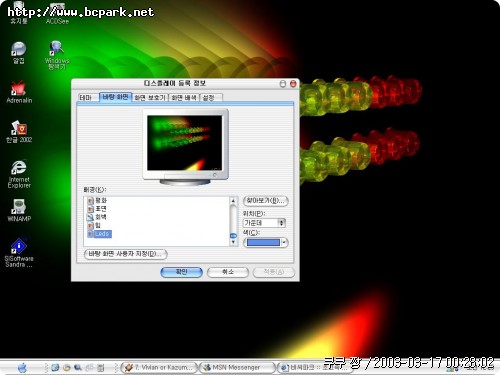Select the second visible wallpaper in list
This screenshot has height=375, width=500.
point(97,209)
